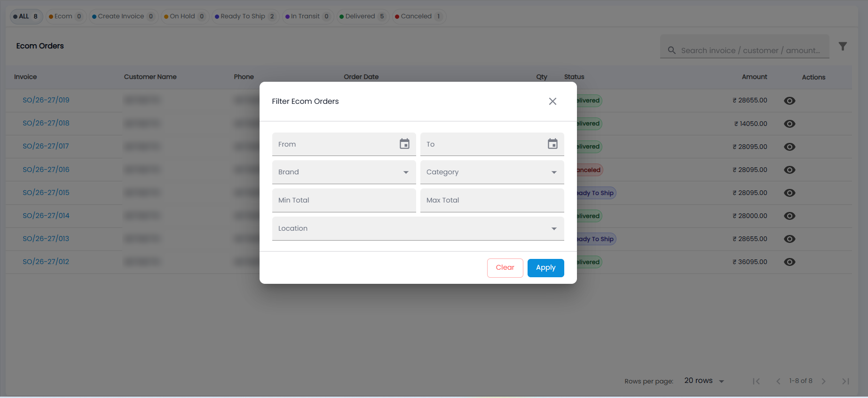Open the From date calendar picker
The width and height of the screenshot is (868, 398).
[404, 144]
